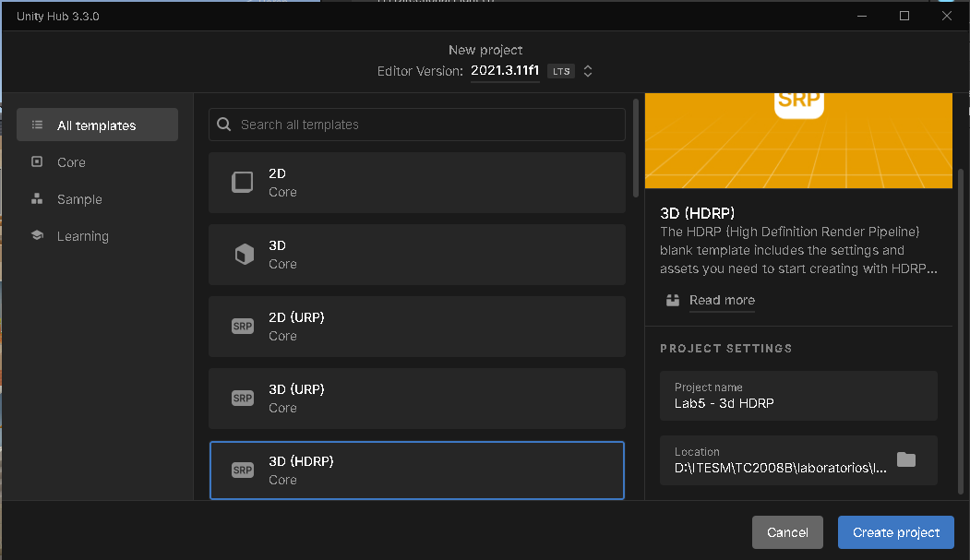
Task: Click the 3D cube template icon
Action: [243, 255]
